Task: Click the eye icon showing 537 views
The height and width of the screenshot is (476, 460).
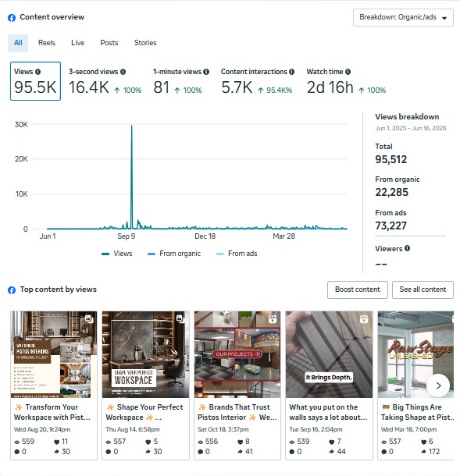Action: (384, 442)
